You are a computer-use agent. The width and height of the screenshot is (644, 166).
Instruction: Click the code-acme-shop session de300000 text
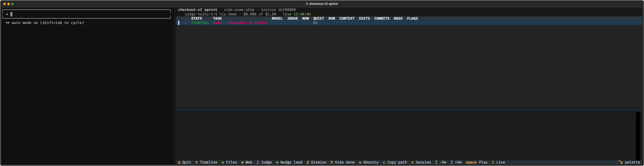[260, 10]
